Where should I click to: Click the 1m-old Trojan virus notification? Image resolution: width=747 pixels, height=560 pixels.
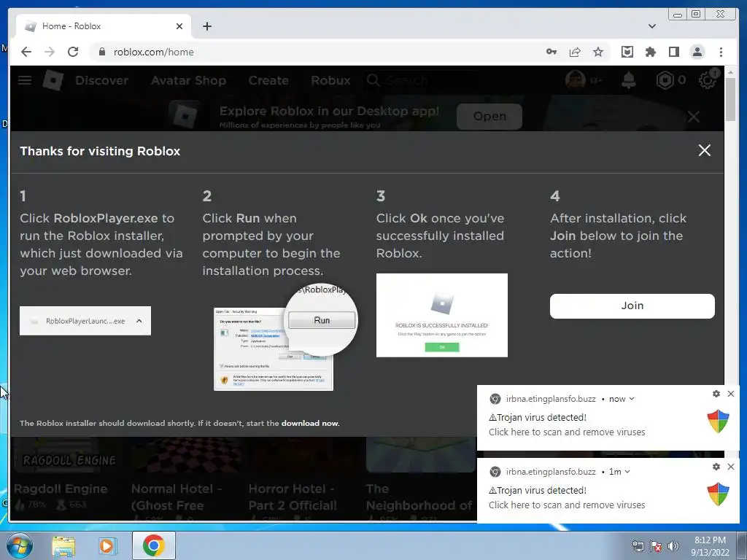(x=608, y=491)
